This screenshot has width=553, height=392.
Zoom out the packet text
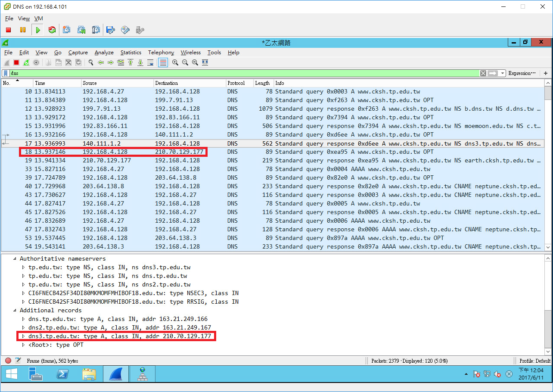pyautogui.click(x=185, y=62)
